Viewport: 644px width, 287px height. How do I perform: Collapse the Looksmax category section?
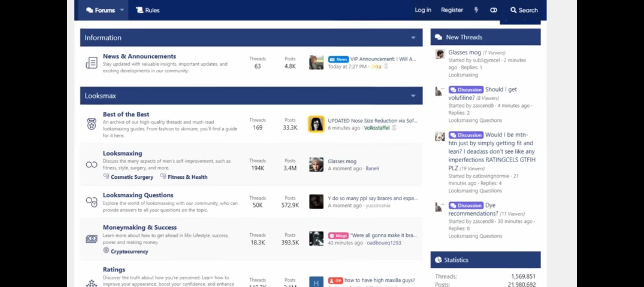[x=413, y=96]
